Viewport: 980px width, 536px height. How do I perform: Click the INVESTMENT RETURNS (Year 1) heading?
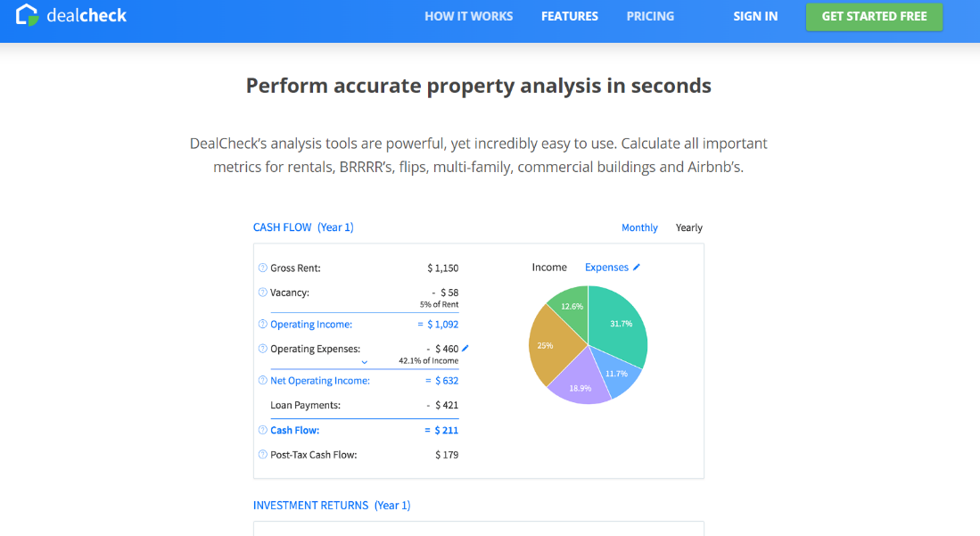(332, 506)
